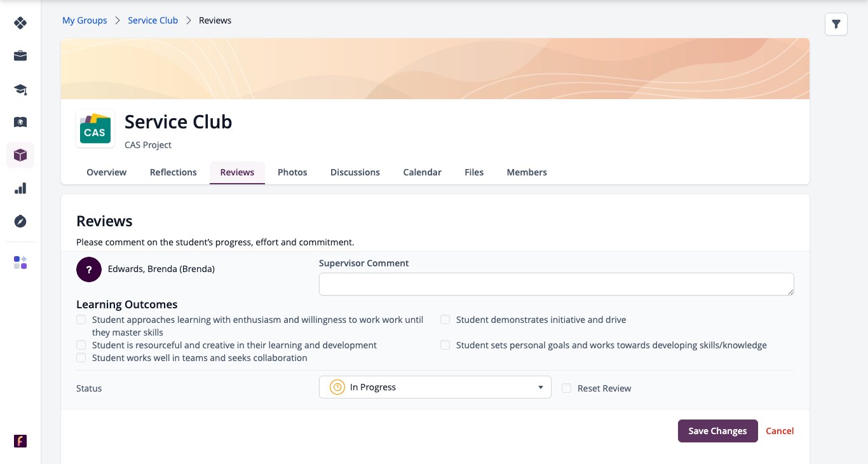Tick 'Student sets personal goals' checkbox
The width and height of the screenshot is (868, 464).
(445, 345)
